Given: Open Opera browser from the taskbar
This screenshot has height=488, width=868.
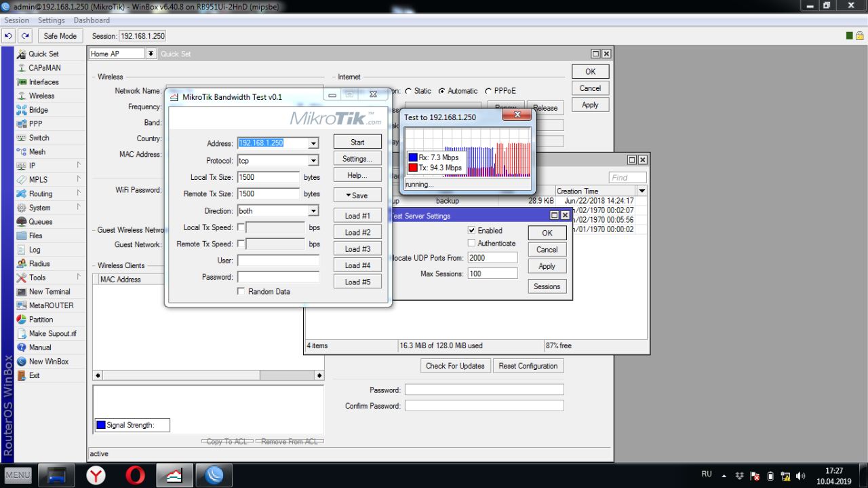Looking at the screenshot, I should coord(136,475).
